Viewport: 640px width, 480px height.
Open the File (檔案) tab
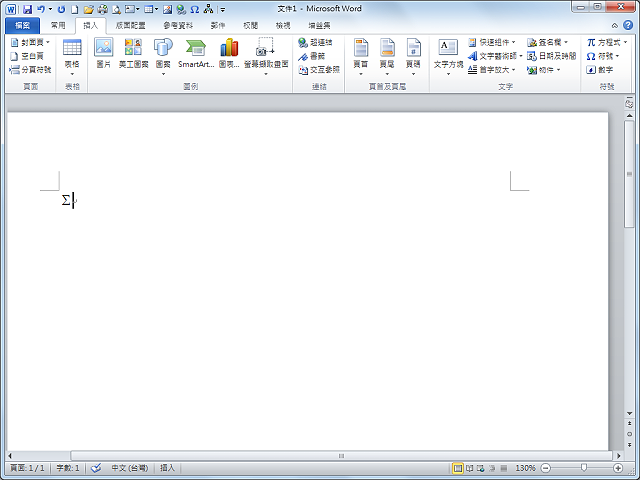point(22,26)
